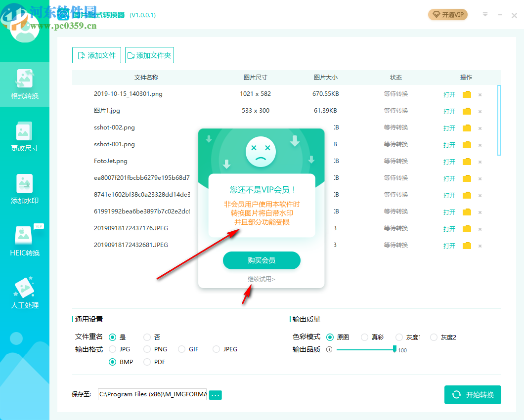
Task: Open the folder icon for 图片1.jpg
Action: 466,111
